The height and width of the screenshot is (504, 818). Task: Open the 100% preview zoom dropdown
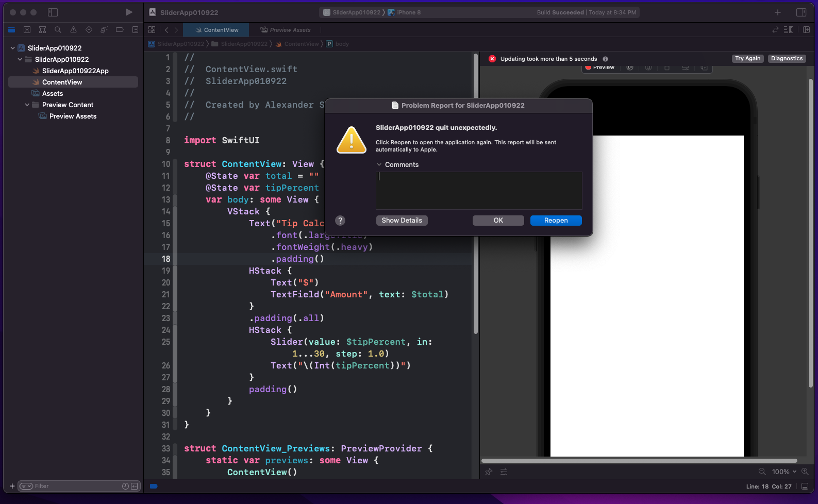pos(784,472)
